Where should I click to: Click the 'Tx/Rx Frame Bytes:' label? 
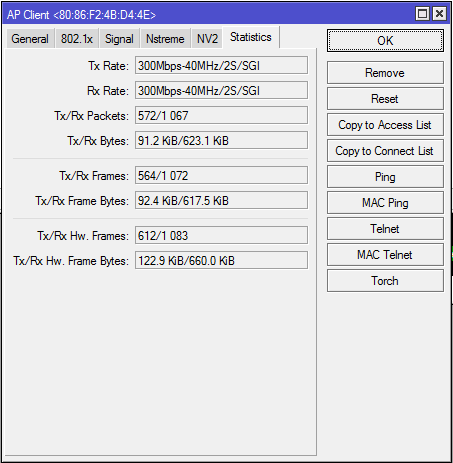click(82, 201)
